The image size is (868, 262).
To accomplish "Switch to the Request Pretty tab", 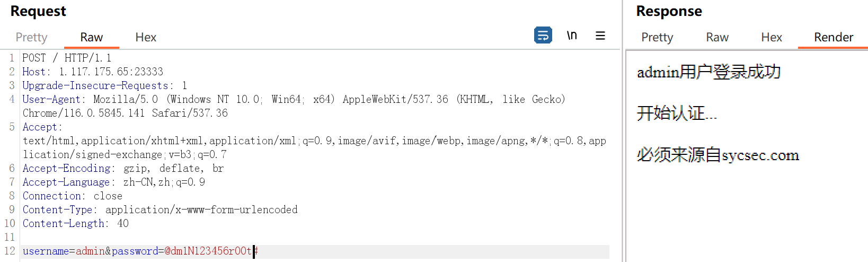I will tap(31, 37).
